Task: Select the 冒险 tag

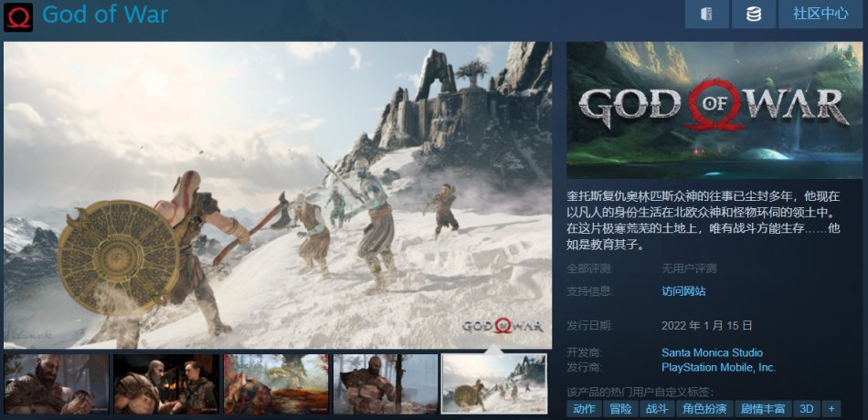Action: point(620,409)
